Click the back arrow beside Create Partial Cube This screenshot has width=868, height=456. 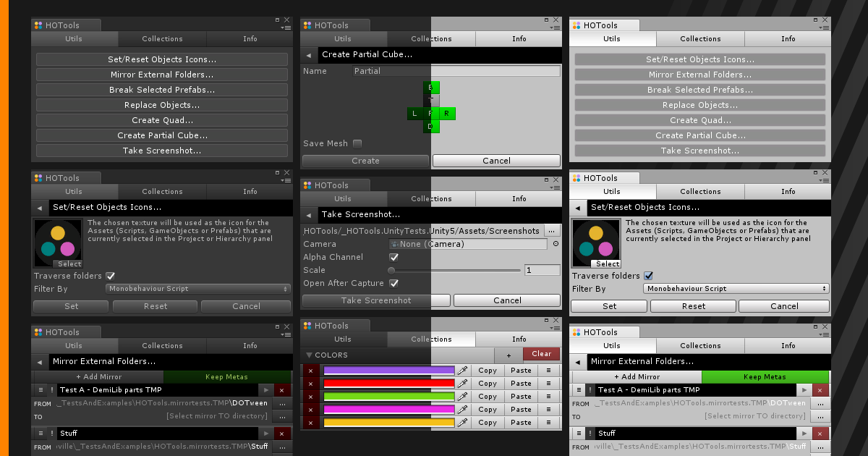309,55
